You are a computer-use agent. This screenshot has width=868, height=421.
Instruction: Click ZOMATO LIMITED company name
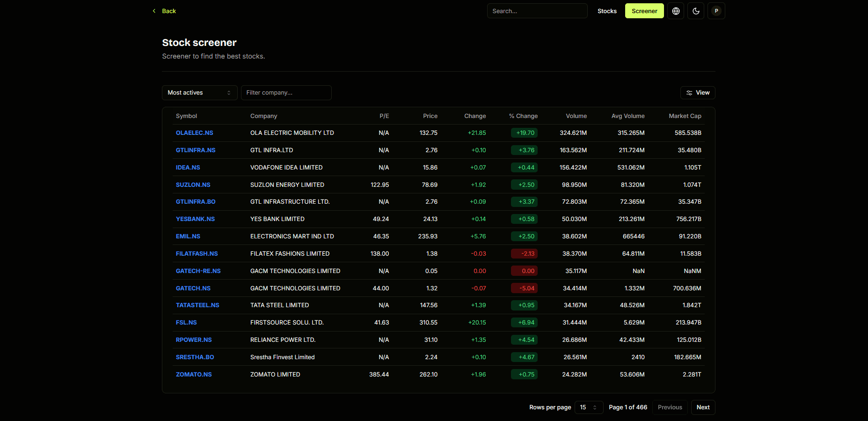coord(275,375)
